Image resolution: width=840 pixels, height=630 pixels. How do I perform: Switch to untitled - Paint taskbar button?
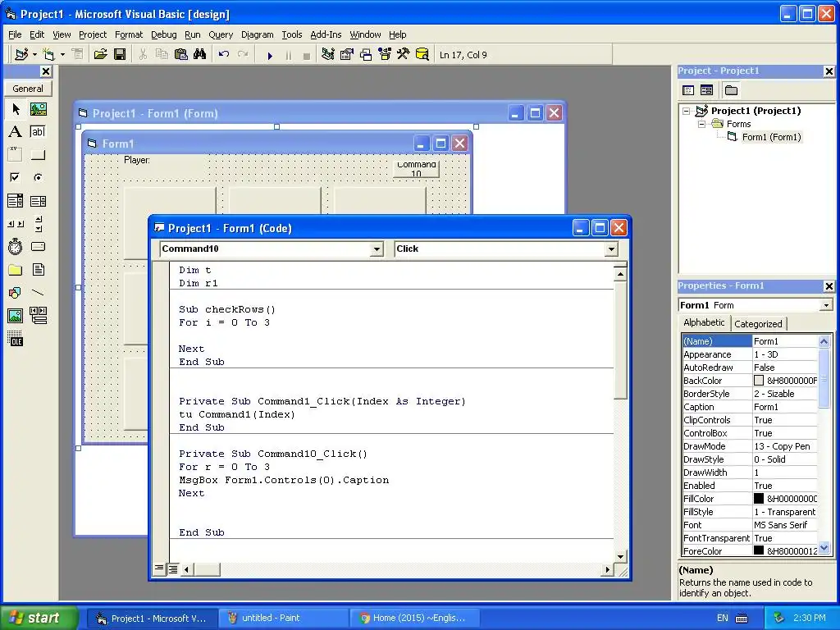283,618
